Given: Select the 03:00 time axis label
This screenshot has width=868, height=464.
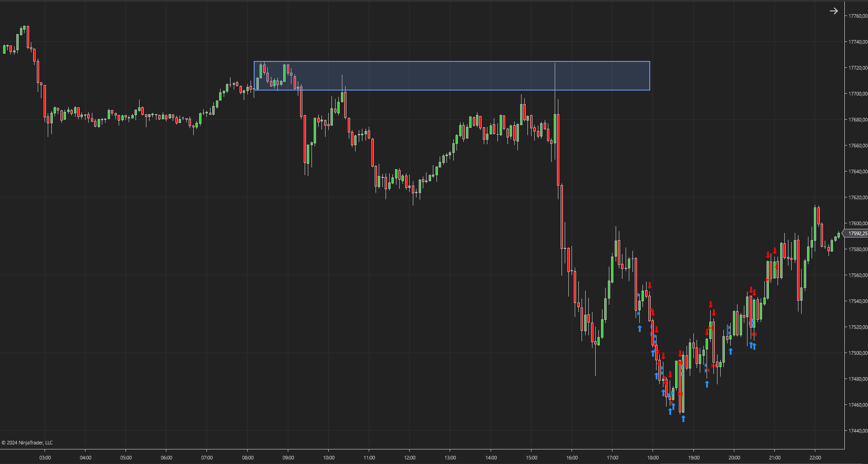Looking at the screenshot, I should coord(45,458).
